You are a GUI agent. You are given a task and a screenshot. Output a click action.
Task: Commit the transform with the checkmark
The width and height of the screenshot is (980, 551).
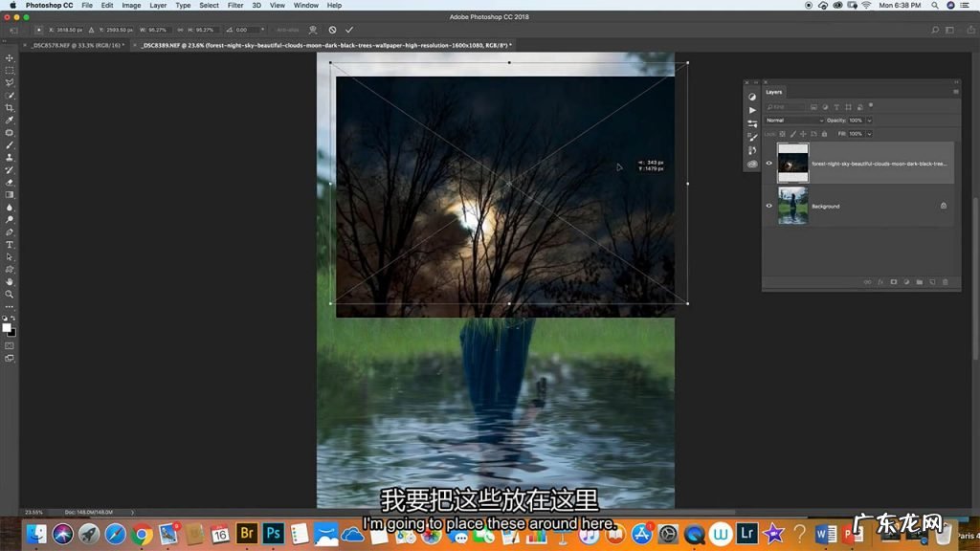tap(350, 30)
